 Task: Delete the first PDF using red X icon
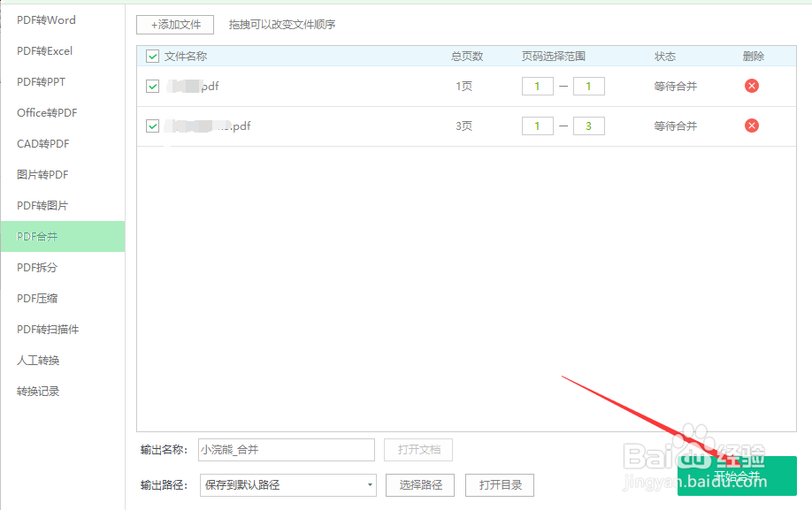coord(751,86)
